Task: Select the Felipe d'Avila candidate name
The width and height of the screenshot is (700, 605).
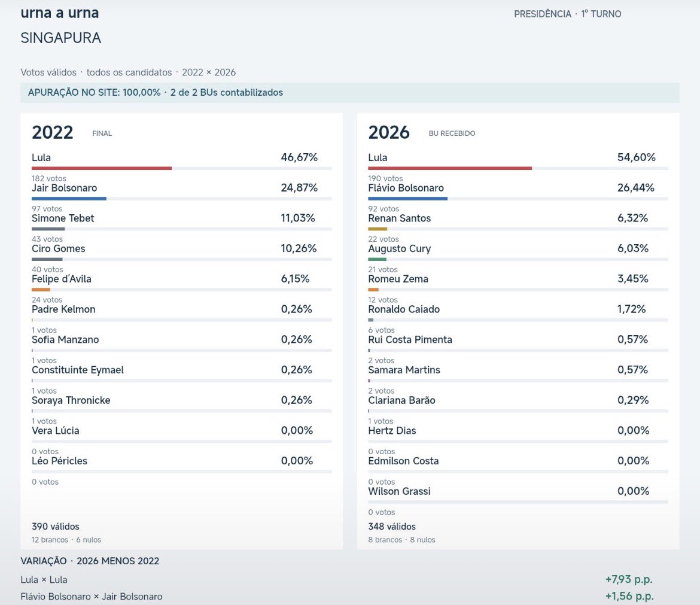Action: tap(62, 279)
